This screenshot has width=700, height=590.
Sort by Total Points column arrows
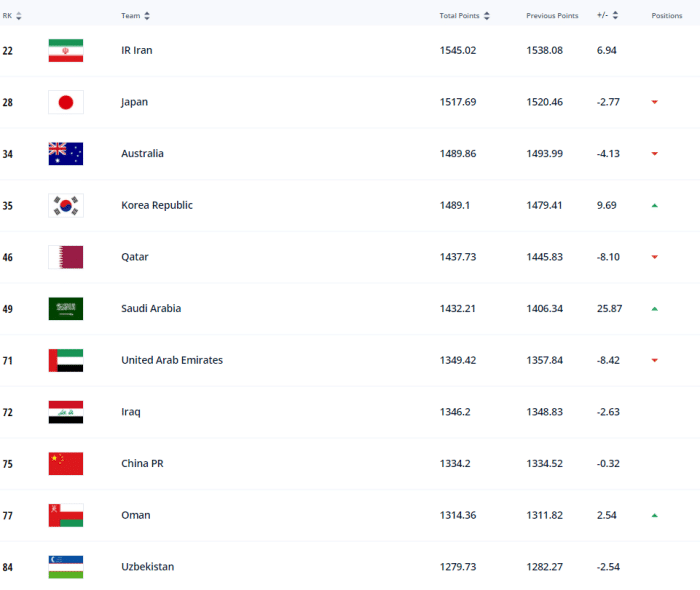(487, 16)
